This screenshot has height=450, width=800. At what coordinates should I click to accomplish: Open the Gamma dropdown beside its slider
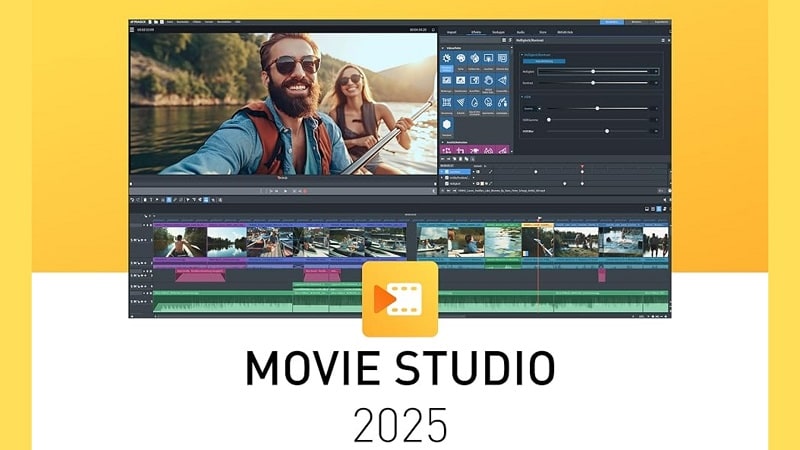pos(539,109)
